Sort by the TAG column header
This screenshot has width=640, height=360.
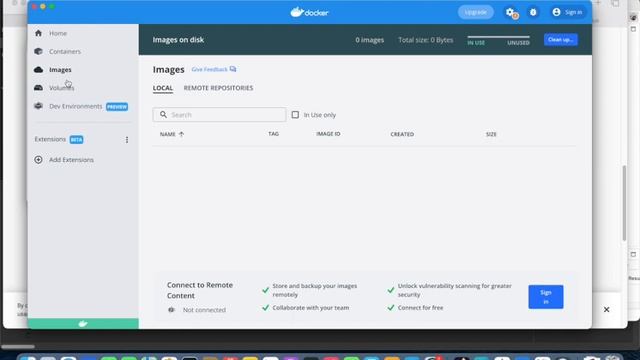tap(273, 134)
